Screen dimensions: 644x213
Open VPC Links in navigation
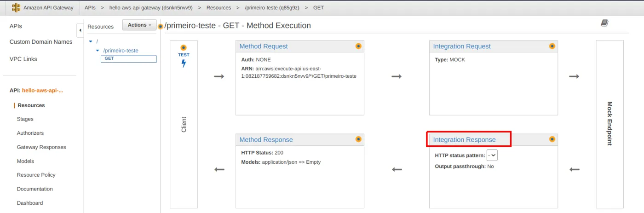[x=23, y=59]
